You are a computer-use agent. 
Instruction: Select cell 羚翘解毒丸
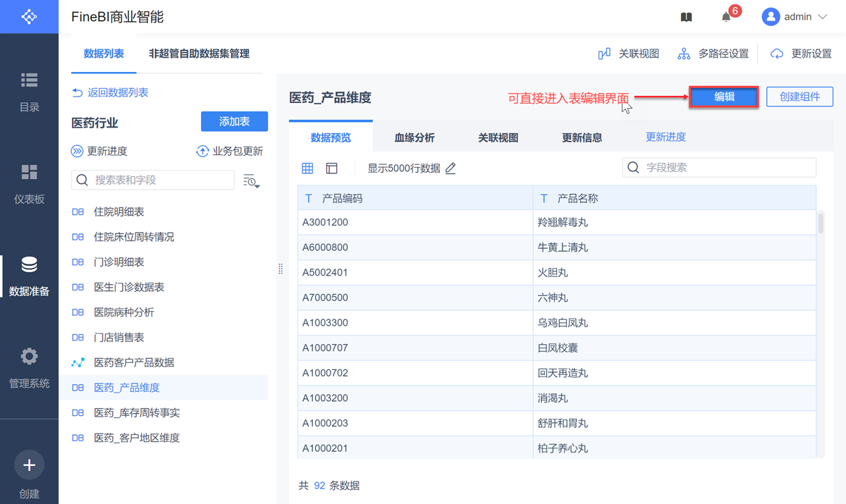pos(675,222)
